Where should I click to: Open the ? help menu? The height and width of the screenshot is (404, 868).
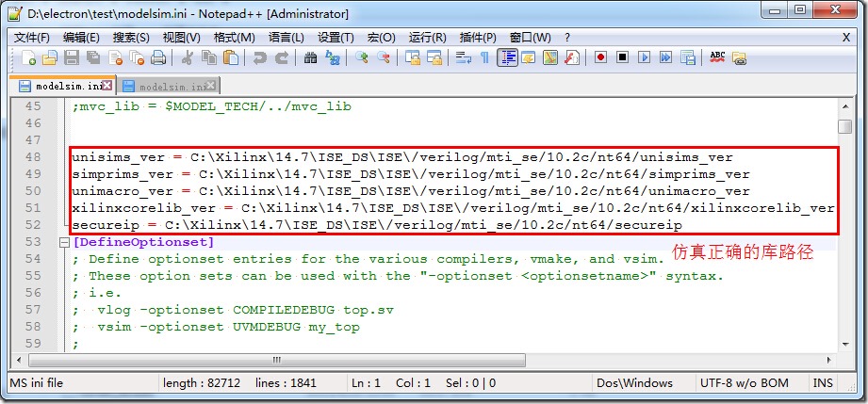click(567, 38)
